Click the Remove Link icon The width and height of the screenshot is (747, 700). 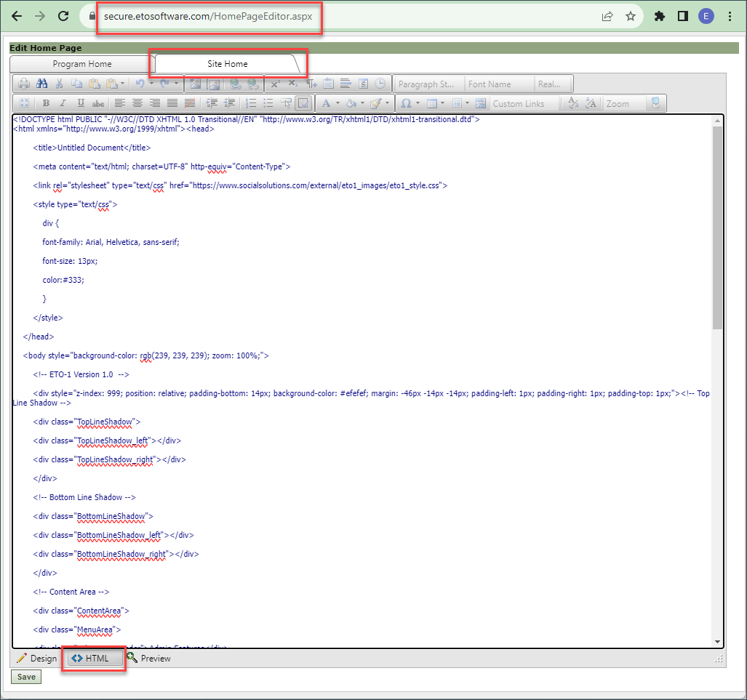(253, 84)
